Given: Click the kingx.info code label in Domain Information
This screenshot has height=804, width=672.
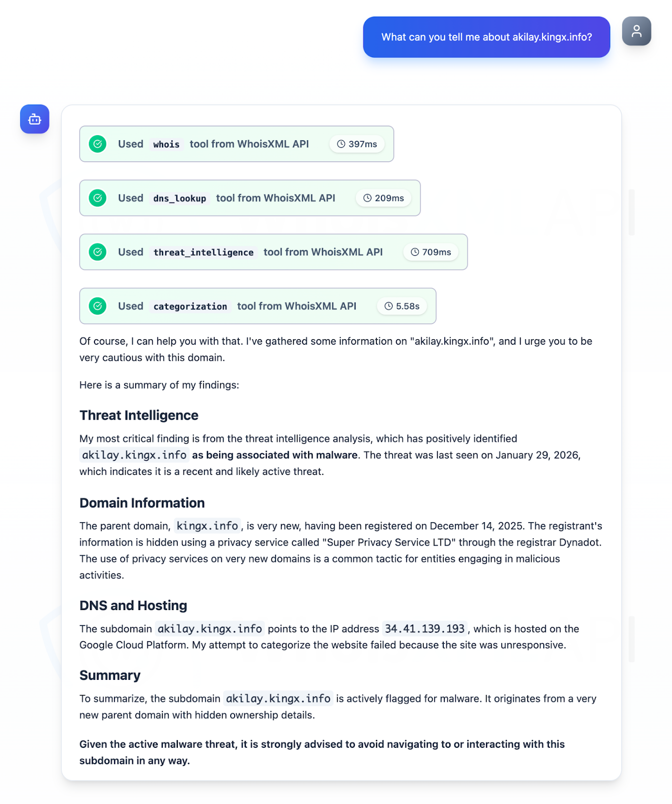Looking at the screenshot, I should click(207, 526).
